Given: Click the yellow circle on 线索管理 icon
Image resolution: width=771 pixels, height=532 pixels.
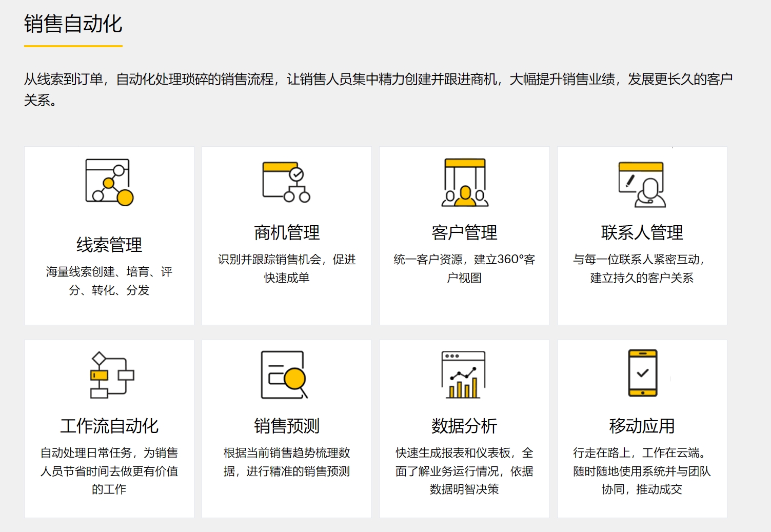Looking at the screenshot, I should pyautogui.click(x=125, y=197).
